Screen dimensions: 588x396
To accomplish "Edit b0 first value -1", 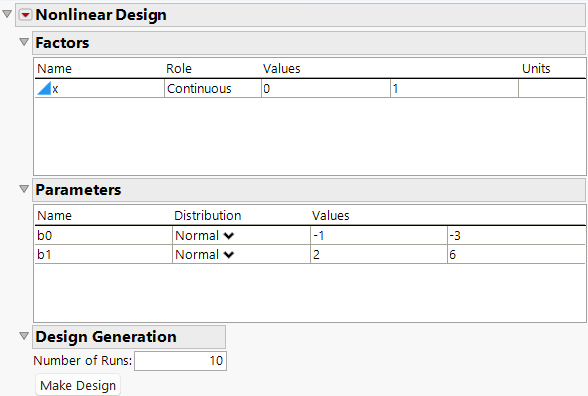I will click(379, 236).
